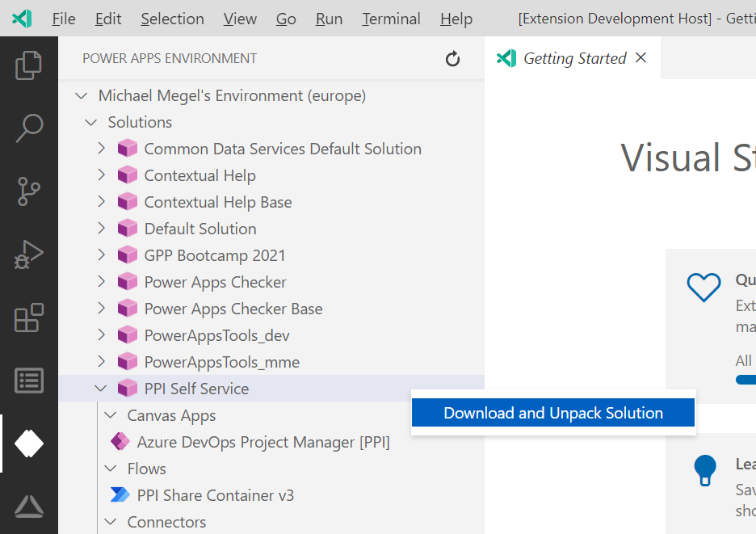Click cube icon next to PowerAppsTools_mme
The width and height of the screenshot is (756, 534).
pyautogui.click(x=128, y=361)
